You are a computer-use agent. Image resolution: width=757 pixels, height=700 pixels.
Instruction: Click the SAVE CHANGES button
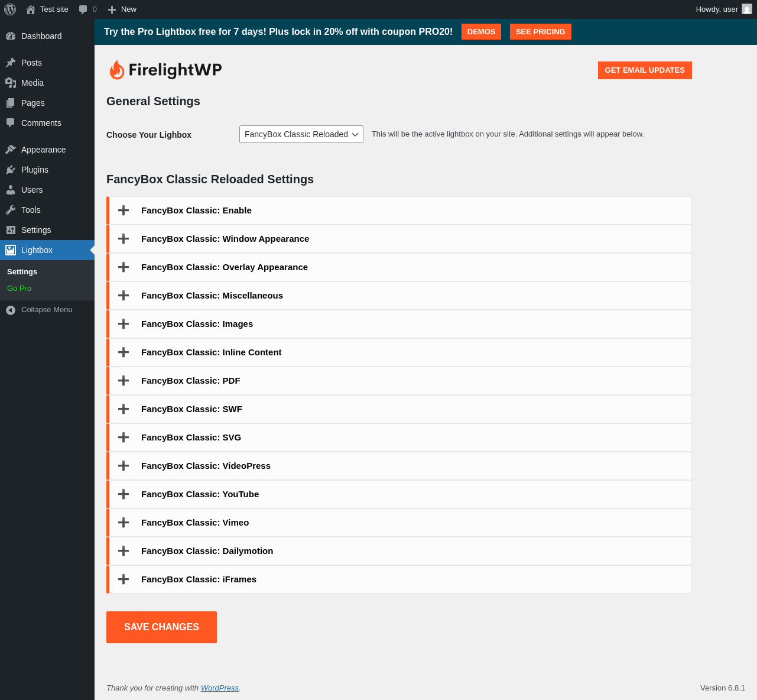[x=161, y=627]
